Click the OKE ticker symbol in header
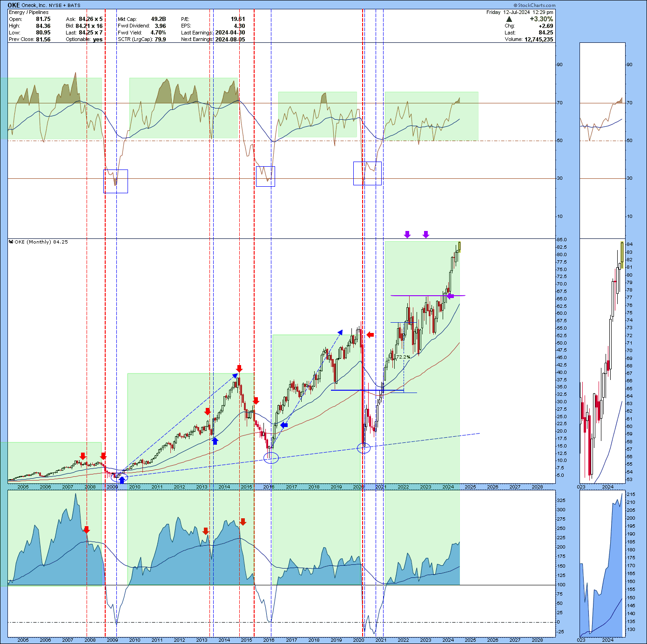647x644 pixels. point(14,6)
